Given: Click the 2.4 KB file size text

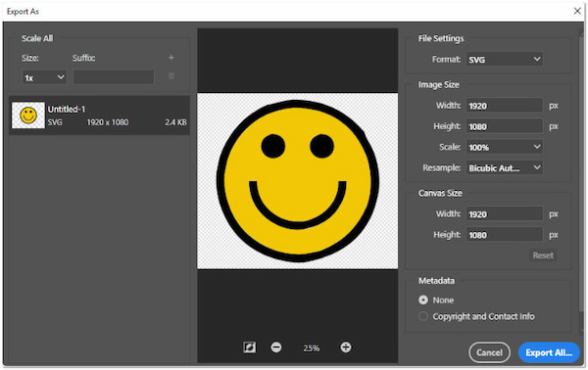Looking at the screenshot, I should (x=175, y=122).
